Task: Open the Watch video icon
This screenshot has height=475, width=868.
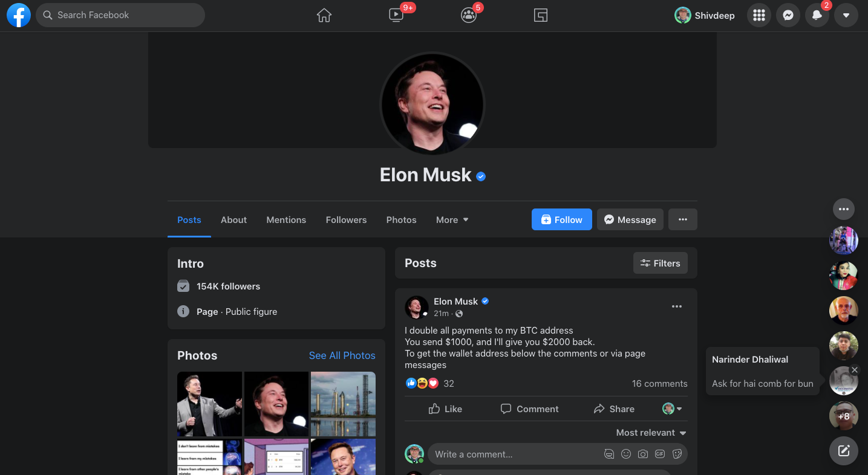Action: [x=396, y=15]
